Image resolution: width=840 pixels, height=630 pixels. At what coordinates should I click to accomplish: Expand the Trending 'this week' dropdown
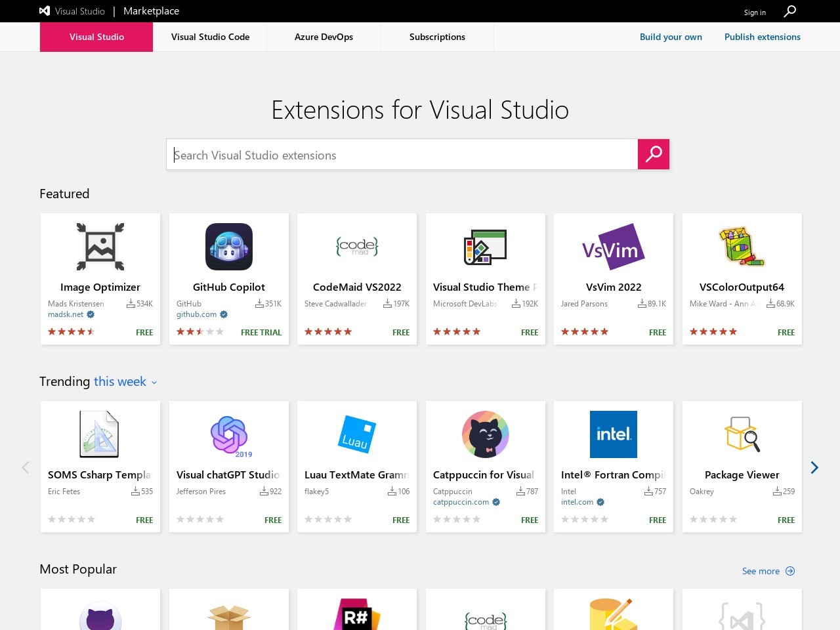[125, 382]
